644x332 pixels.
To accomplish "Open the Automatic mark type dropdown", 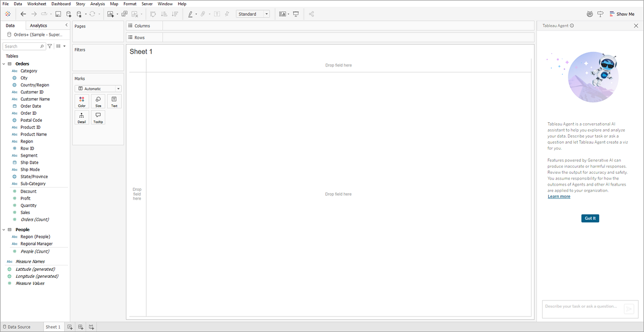I will (98, 89).
